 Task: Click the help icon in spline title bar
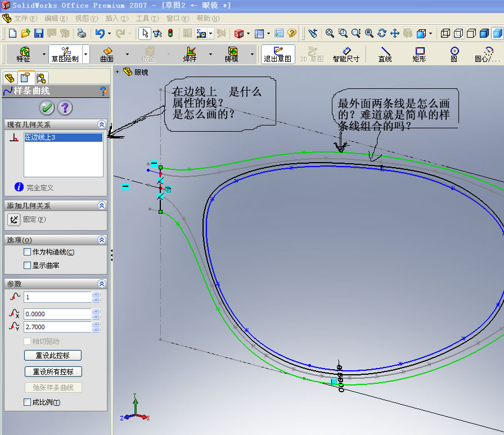(103, 91)
